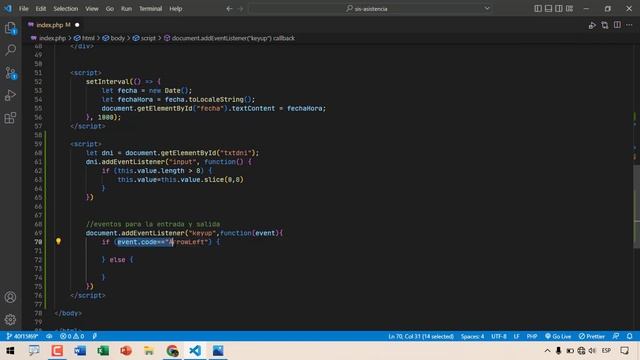Toggle primary side bar layout icon
This screenshot has width=640, height=360.
(x=538, y=9)
